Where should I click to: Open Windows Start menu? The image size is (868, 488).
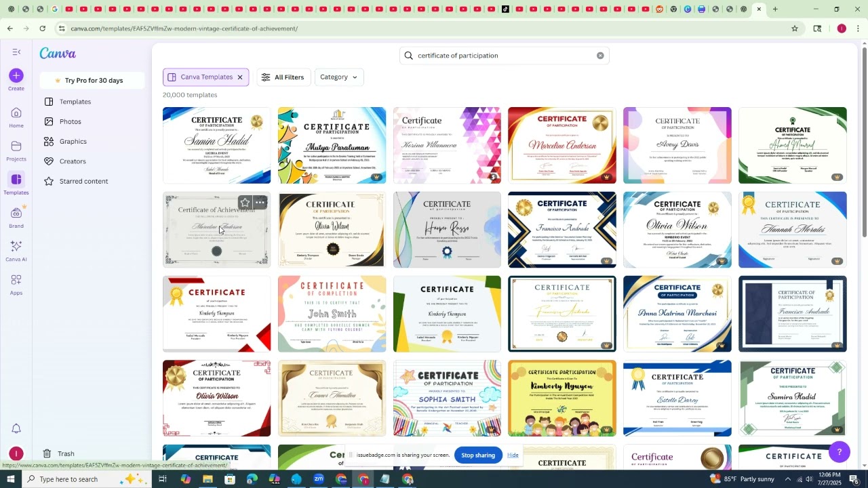[x=10, y=479]
